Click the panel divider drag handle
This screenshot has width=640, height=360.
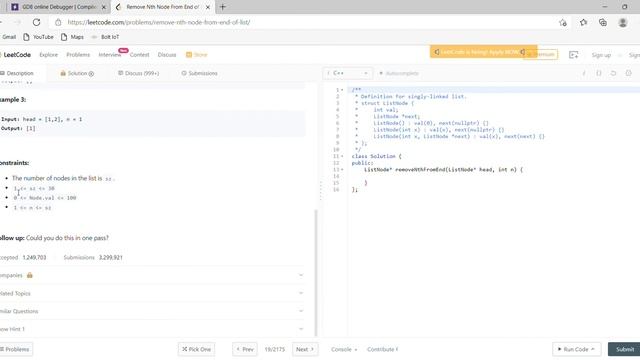pos(320,191)
